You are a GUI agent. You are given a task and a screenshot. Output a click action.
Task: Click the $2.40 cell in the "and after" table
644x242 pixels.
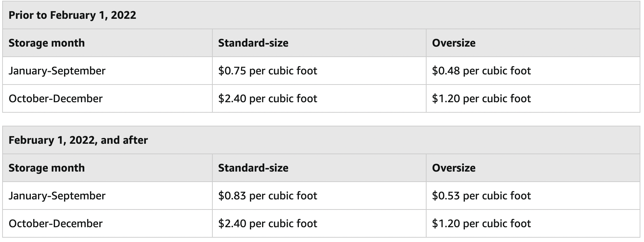(267, 224)
